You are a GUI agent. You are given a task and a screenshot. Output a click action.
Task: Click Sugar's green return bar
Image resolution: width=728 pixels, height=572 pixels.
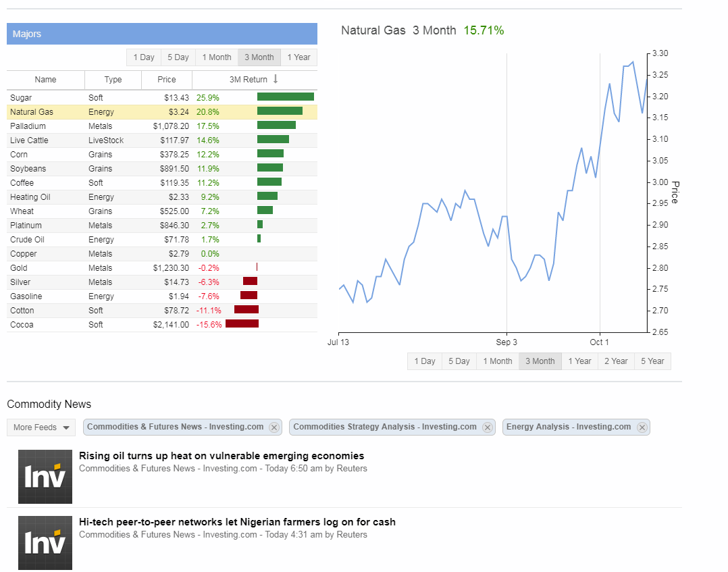[x=285, y=97]
